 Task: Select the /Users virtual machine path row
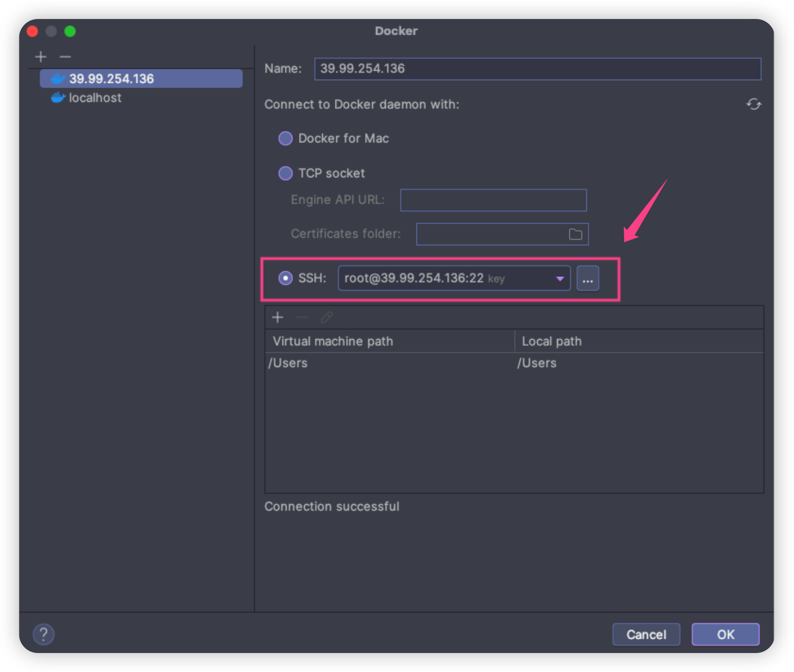tap(389, 363)
